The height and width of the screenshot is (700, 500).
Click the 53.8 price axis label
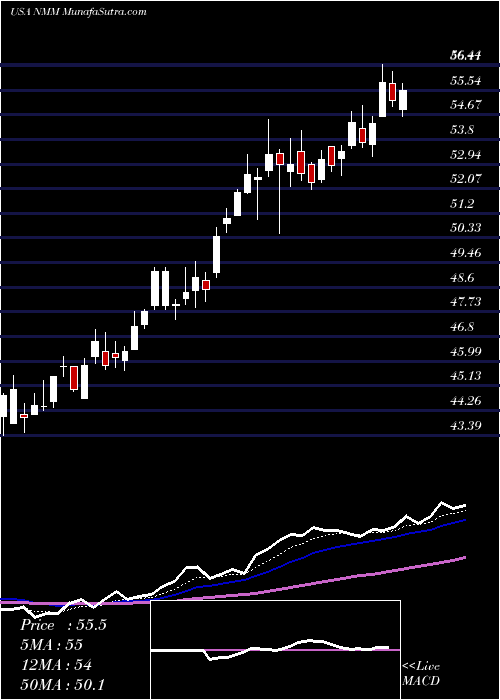463,130
